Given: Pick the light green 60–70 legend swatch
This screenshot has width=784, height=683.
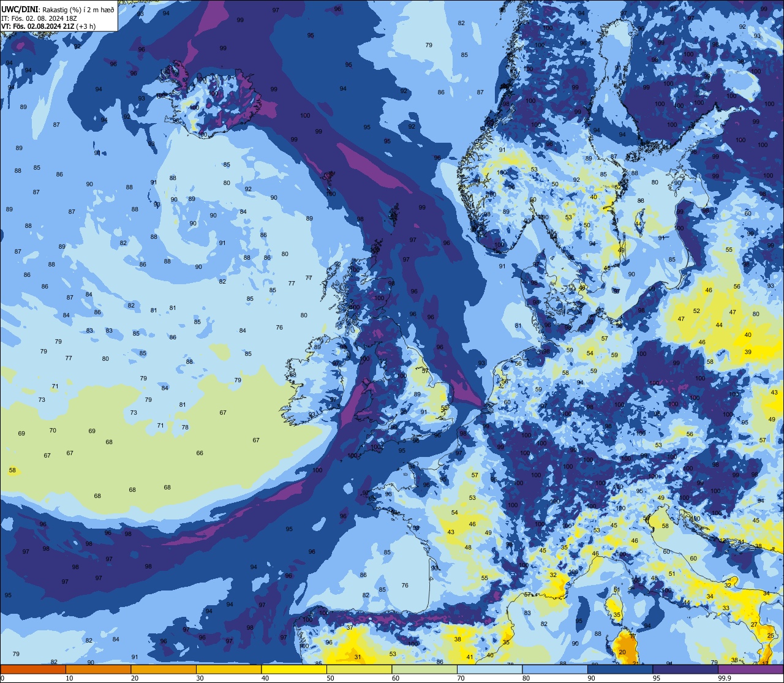Looking at the screenshot, I should tap(424, 669).
